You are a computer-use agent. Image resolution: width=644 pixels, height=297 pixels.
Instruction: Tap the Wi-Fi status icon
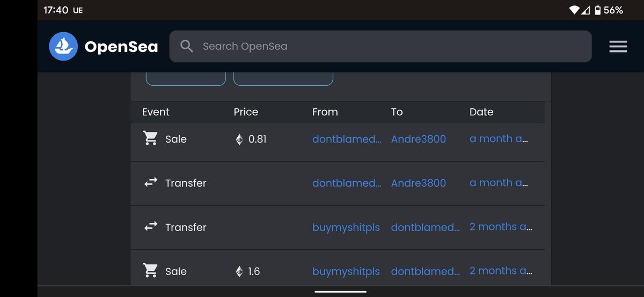pyautogui.click(x=574, y=10)
